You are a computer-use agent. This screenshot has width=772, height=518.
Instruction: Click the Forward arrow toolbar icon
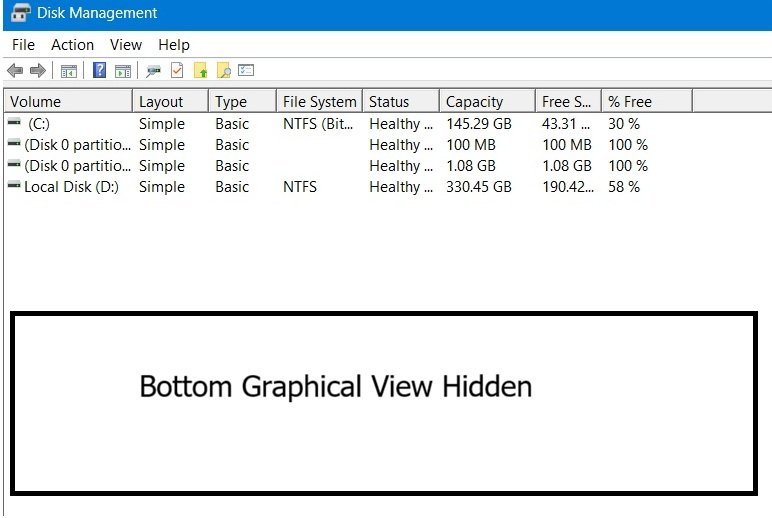(38, 71)
